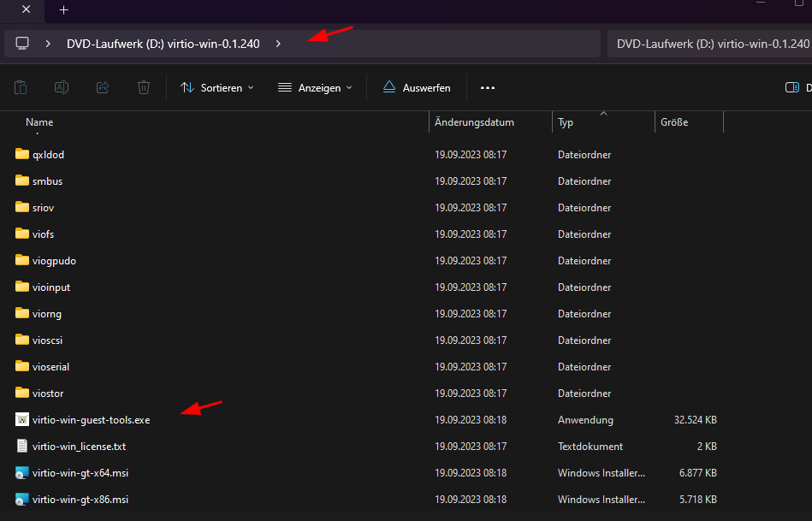Select DVD-Laufwerk (D:) breadcrumb in address bar
Image resolution: width=812 pixels, height=521 pixels.
(x=163, y=44)
